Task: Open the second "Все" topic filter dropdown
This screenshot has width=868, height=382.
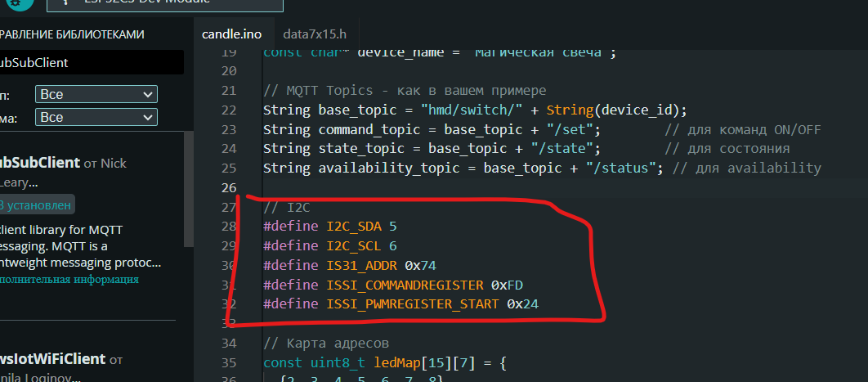Action: pyautogui.click(x=96, y=117)
